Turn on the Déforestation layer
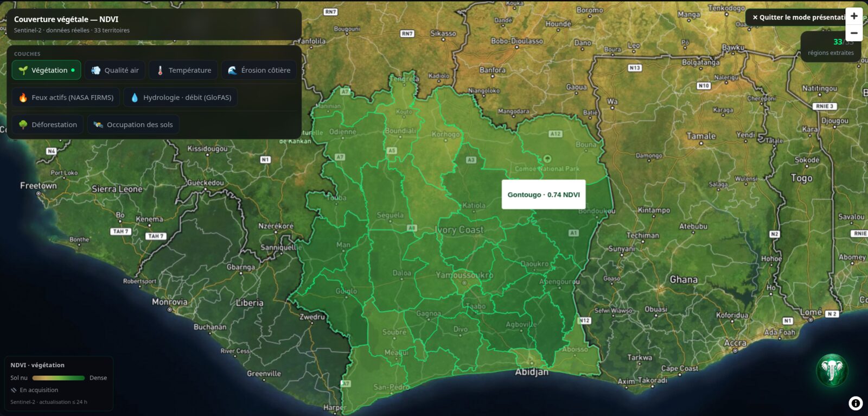The height and width of the screenshot is (416, 868). [48, 124]
